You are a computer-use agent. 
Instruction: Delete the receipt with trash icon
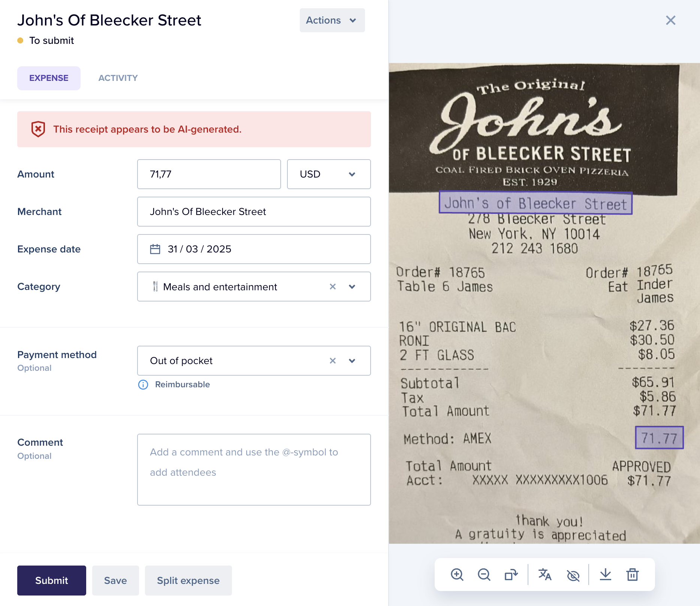pyautogui.click(x=633, y=575)
